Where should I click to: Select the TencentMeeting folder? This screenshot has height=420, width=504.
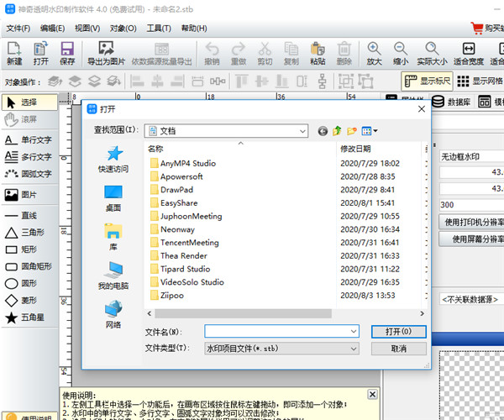coord(185,243)
